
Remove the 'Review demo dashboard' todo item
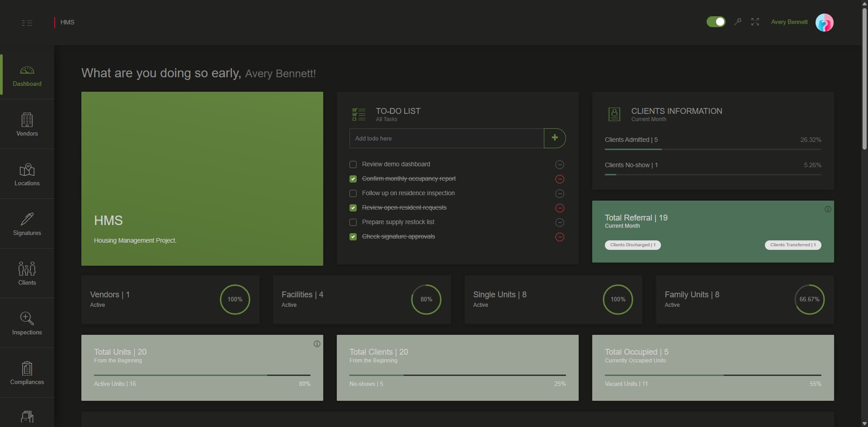(x=560, y=165)
